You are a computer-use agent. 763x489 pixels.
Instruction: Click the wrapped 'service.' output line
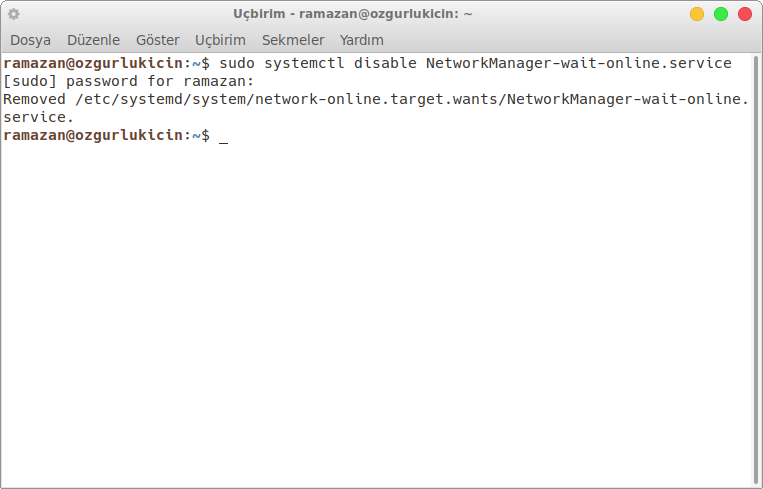[x=38, y=117]
